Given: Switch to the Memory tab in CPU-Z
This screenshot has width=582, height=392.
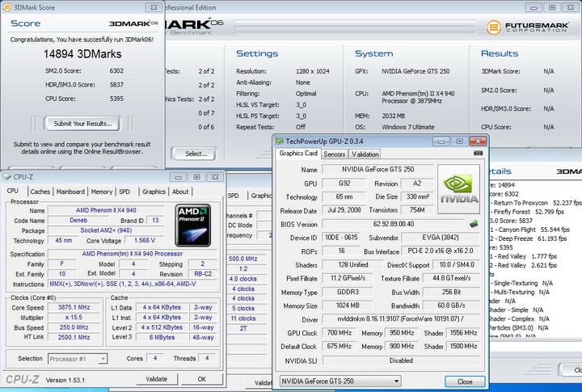Looking at the screenshot, I should pyautogui.click(x=102, y=192).
